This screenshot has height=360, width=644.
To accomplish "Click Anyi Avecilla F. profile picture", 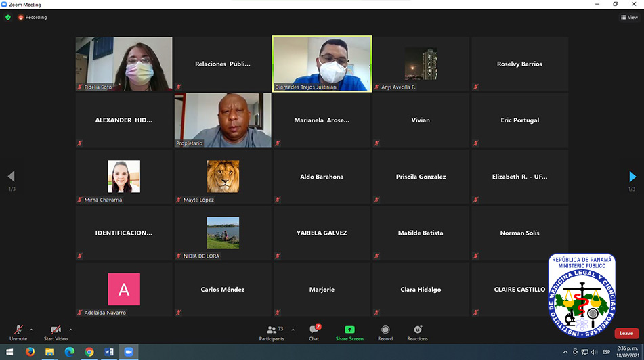I will click(421, 64).
